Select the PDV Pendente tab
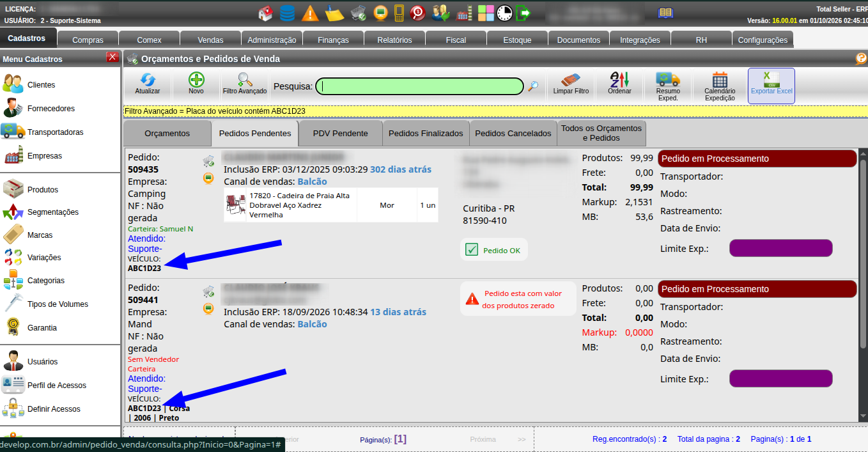This screenshot has width=868, height=452. click(341, 134)
